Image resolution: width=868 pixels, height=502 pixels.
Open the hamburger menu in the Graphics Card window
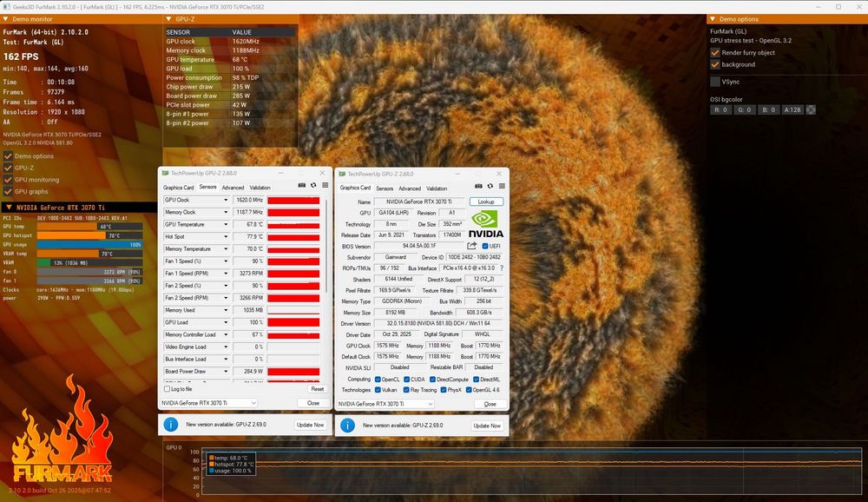tap(501, 186)
